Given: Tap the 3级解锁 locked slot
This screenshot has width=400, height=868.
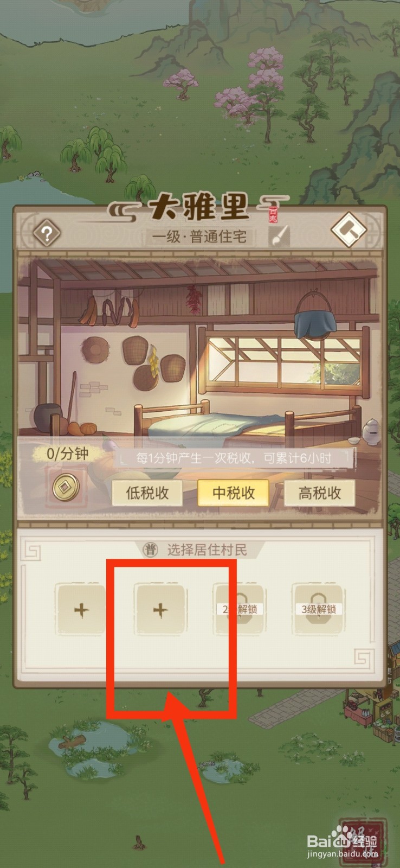Looking at the screenshot, I should 319,609.
